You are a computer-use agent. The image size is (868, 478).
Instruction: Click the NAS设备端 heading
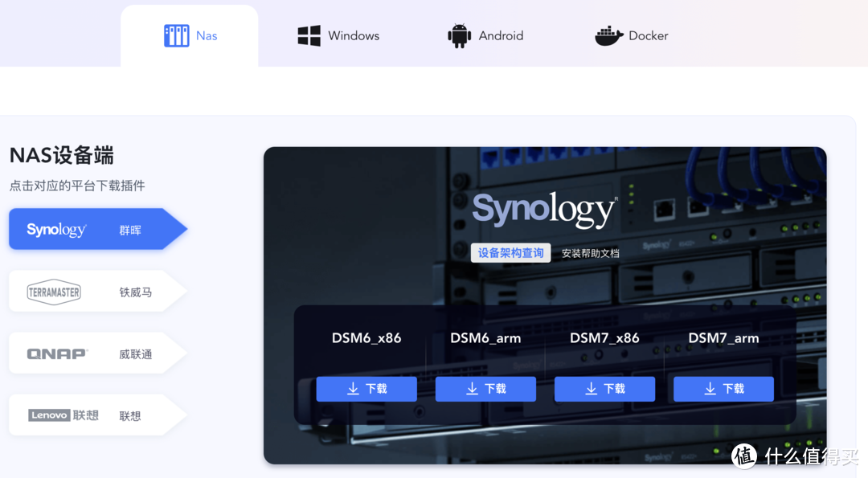click(61, 156)
